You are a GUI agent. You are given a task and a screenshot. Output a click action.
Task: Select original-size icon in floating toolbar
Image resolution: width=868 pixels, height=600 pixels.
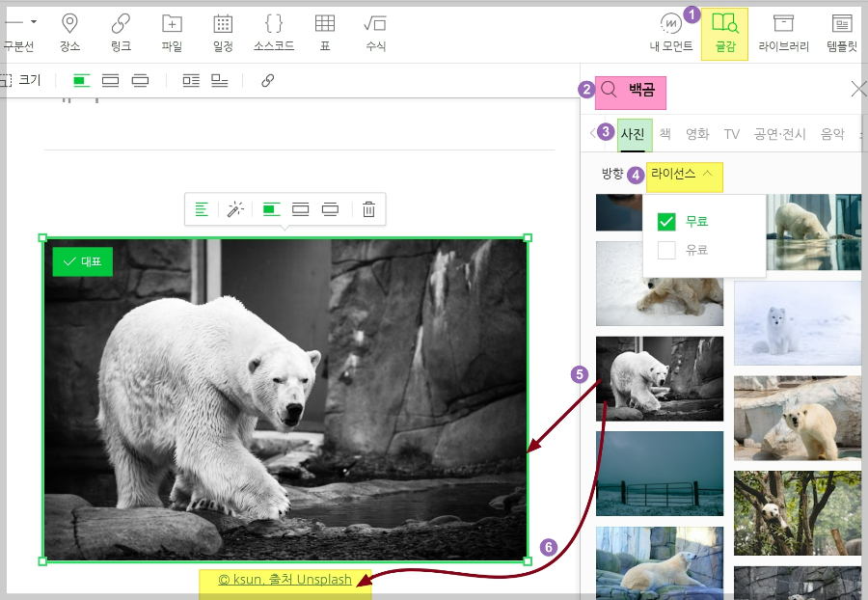[271, 209]
